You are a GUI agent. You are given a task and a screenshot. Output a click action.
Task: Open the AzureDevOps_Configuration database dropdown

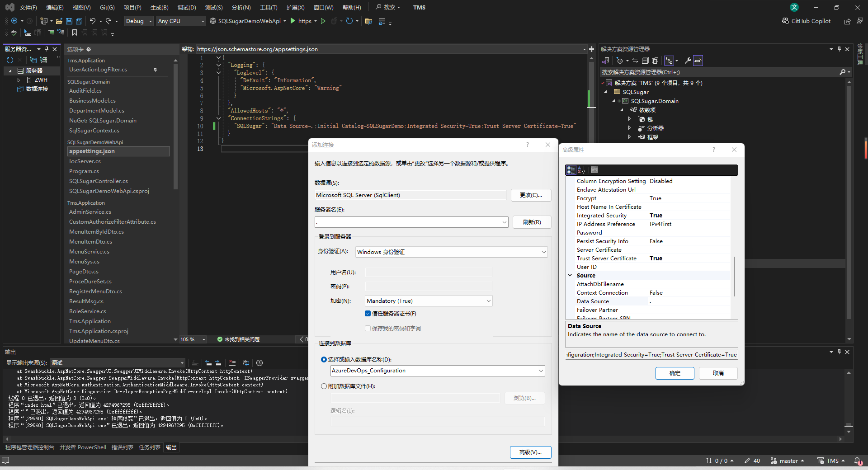[x=541, y=371]
